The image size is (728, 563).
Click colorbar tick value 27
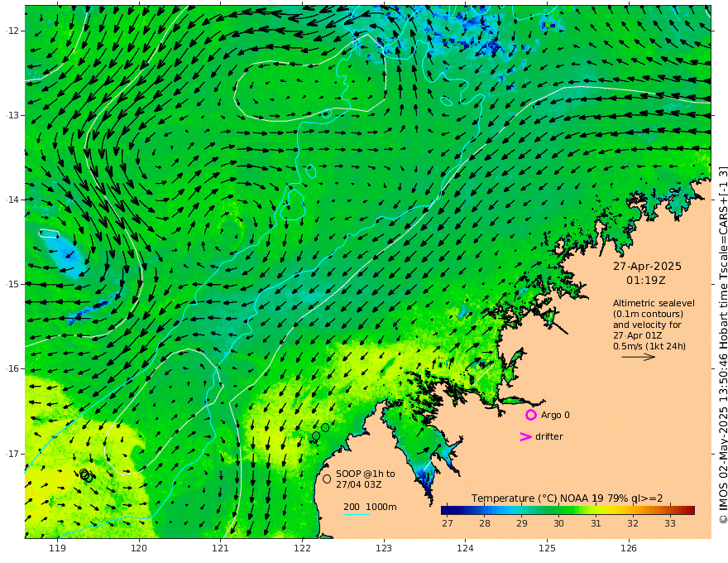[x=448, y=523]
